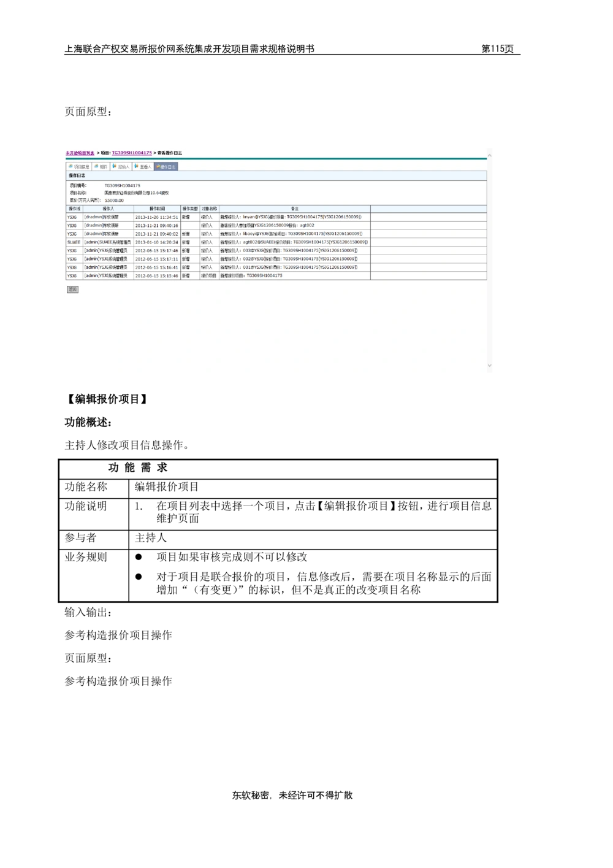
Task: Click the 项目信息 tab icon
Action: 70,166
